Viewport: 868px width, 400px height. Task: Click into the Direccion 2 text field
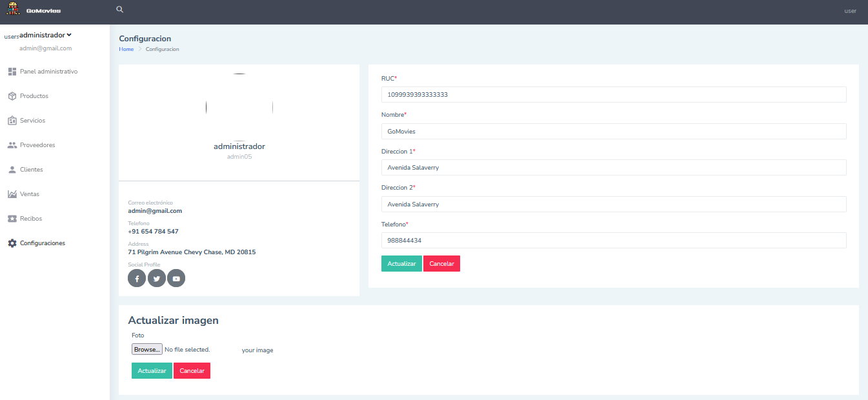[x=613, y=205]
